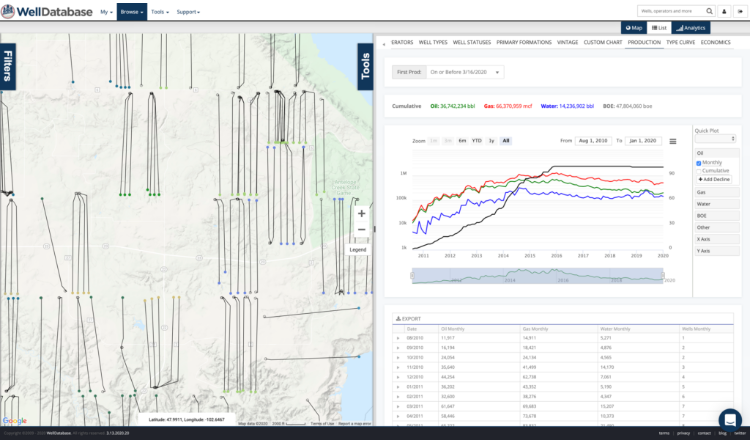Image resolution: width=752 pixels, height=440 pixels.
Task: Expand the 01/2011 table row
Action: (x=398, y=387)
